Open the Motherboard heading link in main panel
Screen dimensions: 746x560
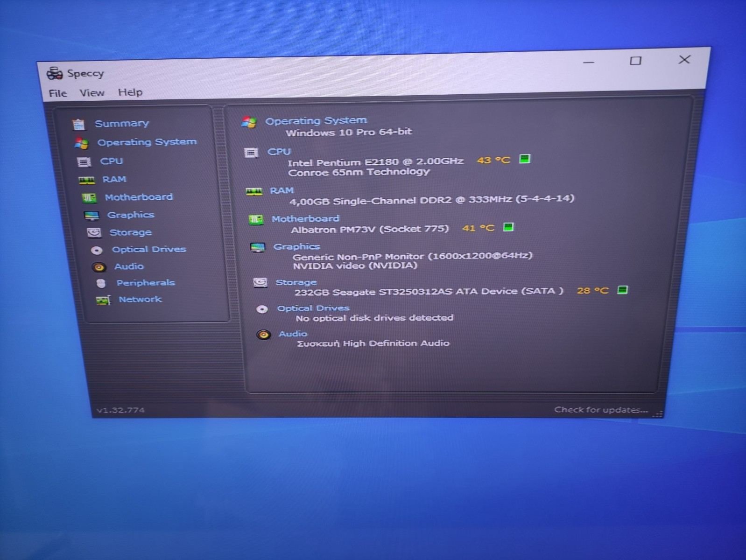[306, 218]
